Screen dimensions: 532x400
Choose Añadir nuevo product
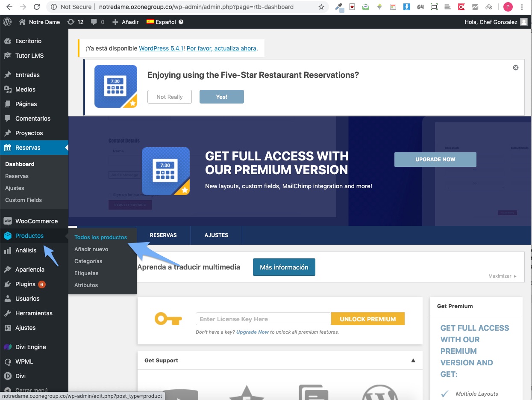(91, 249)
